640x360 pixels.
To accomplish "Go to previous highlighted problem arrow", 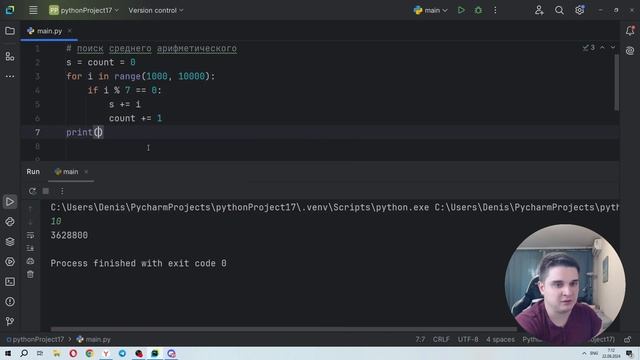I will tap(602, 48).
